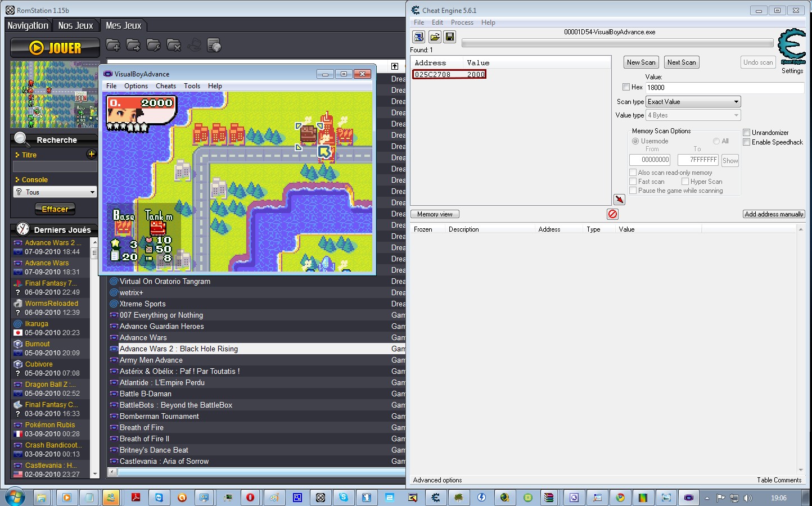Viewport: 812px width, 506px height.
Task: Open File menu in VisualBoyAdvance
Action: click(x=111, y=86)
